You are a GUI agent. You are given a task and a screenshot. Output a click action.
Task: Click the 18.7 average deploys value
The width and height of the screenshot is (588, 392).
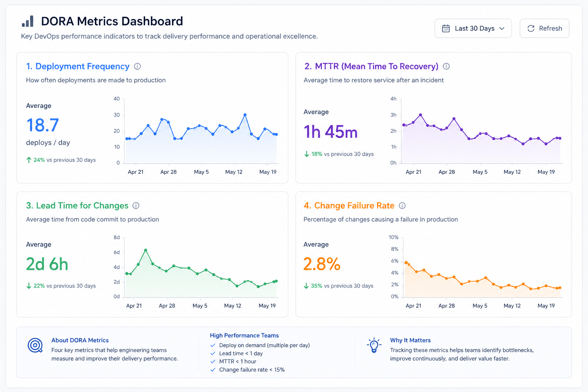[42, 125]
